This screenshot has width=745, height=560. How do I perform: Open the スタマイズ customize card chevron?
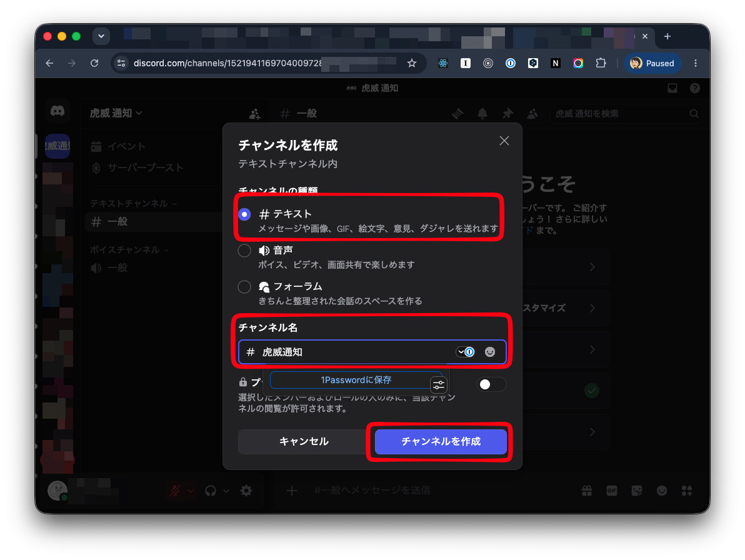pyautogui.click(x=592, y=308)
